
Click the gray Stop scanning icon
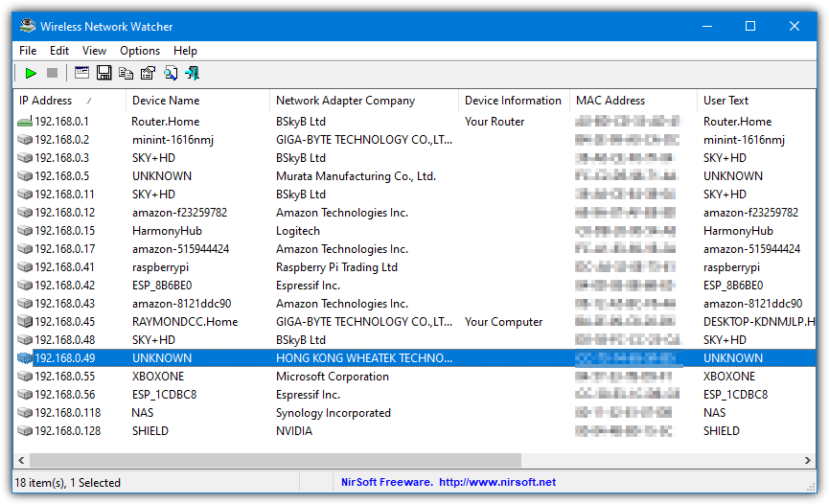click(x=52, y=73)
